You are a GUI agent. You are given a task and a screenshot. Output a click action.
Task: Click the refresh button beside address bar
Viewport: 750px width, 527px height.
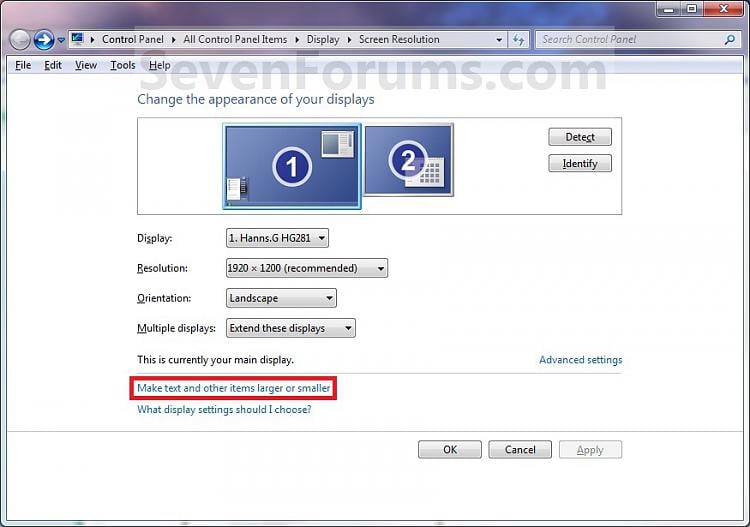[x=518, y=40]
